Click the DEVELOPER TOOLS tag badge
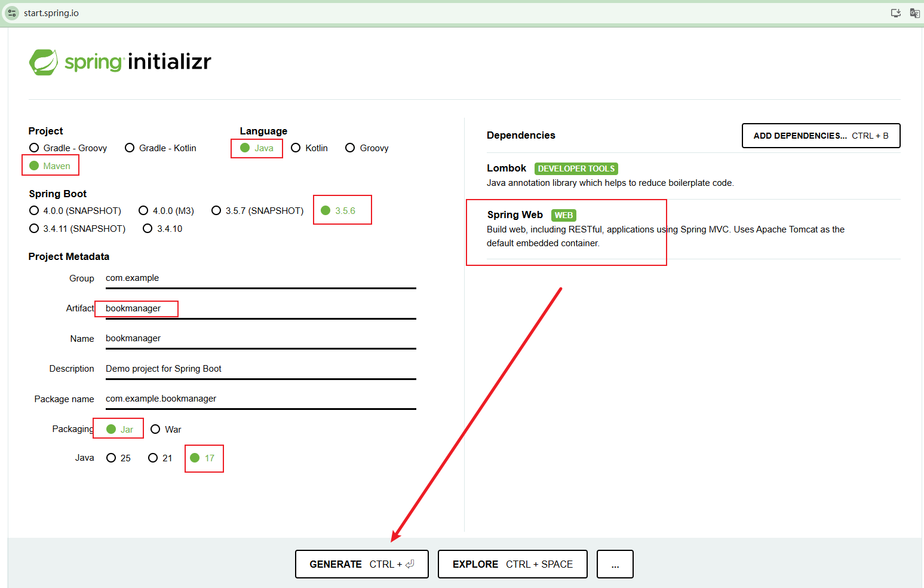This screenshot has height=588, width=924. tap(576, 169)
